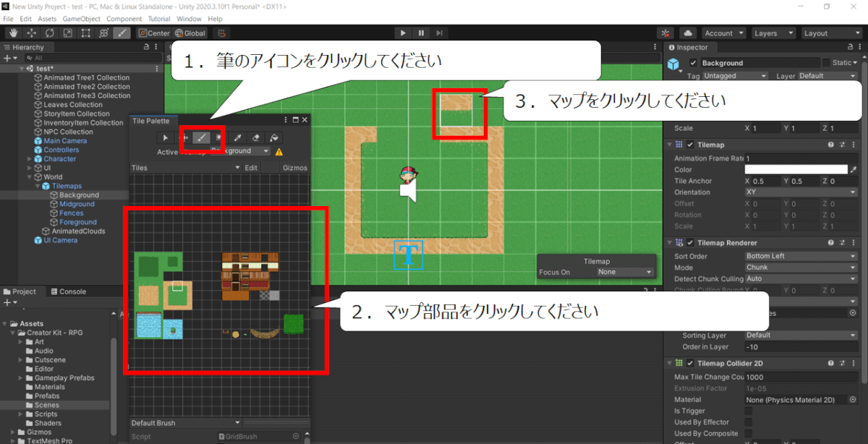Toggle pivot mode Center button

click(154, 33)
